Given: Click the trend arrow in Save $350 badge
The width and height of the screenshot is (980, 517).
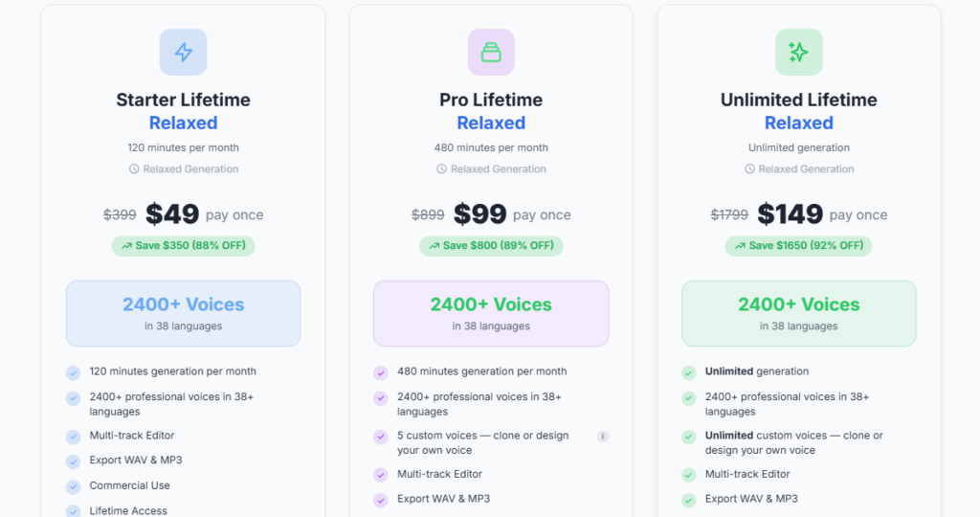Looking at the screenshot, I should pyautogui.click(x=128, y=246).
